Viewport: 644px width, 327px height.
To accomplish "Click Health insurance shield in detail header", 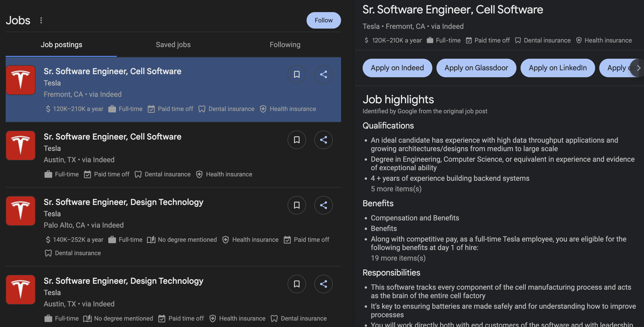I will click(579, 40).
